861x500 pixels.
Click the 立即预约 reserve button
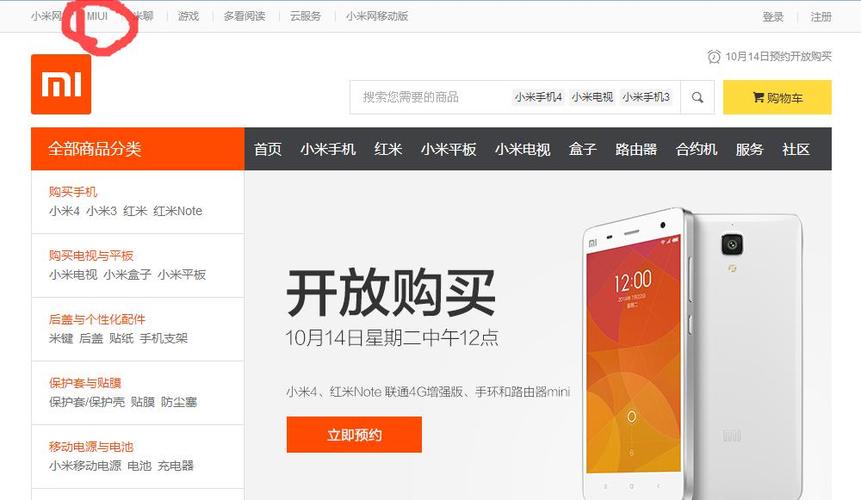tap(354, 435)
